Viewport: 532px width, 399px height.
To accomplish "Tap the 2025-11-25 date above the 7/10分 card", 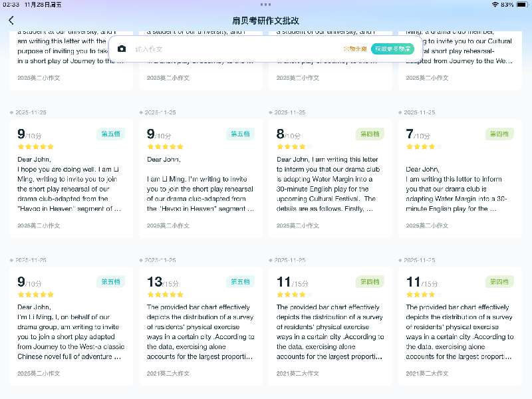I will pyautogui.click(x=419, y=112).
